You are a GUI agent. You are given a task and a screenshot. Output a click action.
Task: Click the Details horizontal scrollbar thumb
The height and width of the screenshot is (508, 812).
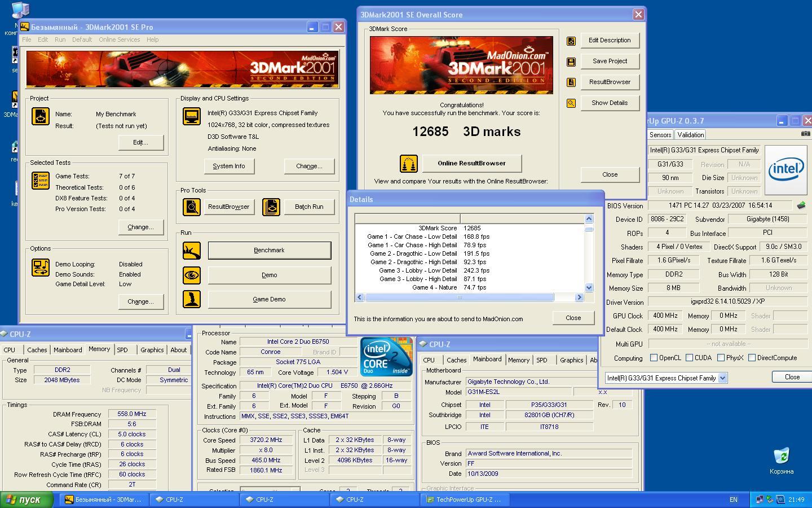(459, 297)
